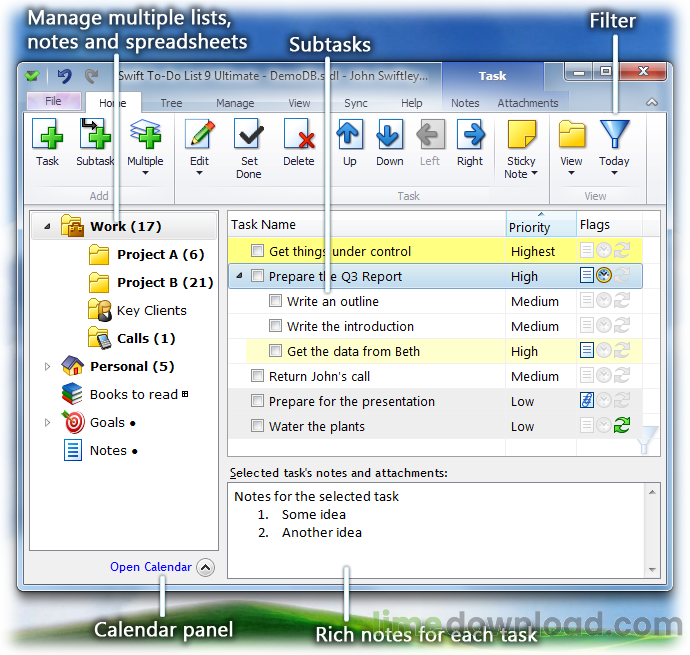The height and width of the screenshot is (655, 690).
Task: Toggle calendar panel with round arrow button
Action: 206,567
